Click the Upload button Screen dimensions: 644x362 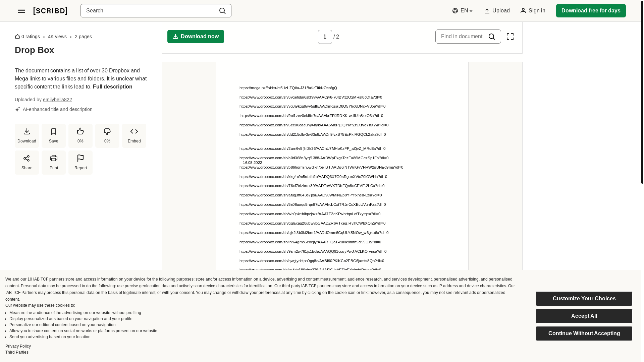[x=497, y=11]
